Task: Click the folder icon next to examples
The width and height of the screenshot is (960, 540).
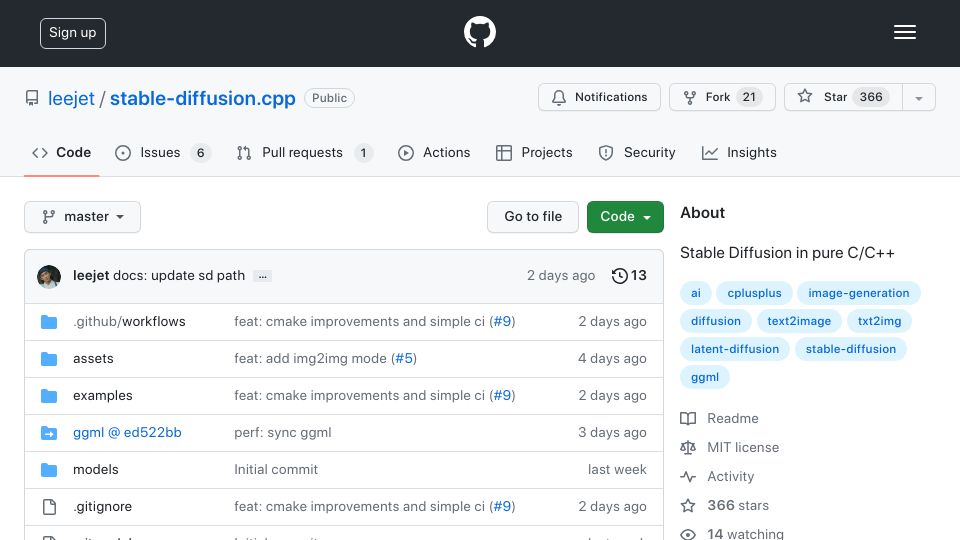Action: tap(49, 396)
